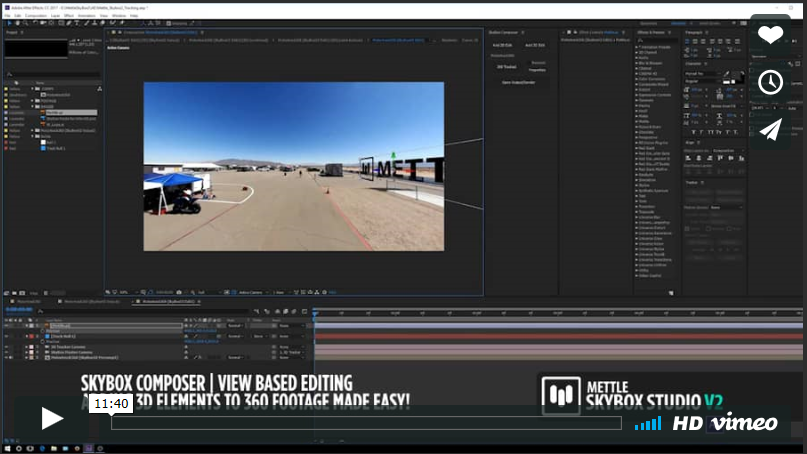Open the Align Layers to Composition dropdown

pyautogui.click(x=728, y=151)
